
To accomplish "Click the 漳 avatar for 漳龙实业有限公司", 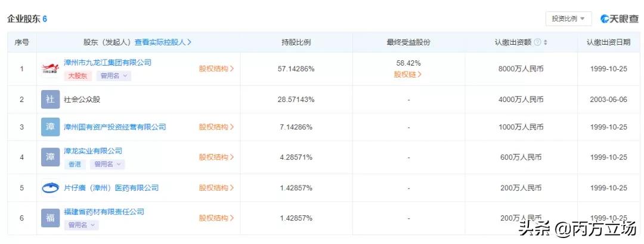I will pyautogui.click(x=51, y=157).
